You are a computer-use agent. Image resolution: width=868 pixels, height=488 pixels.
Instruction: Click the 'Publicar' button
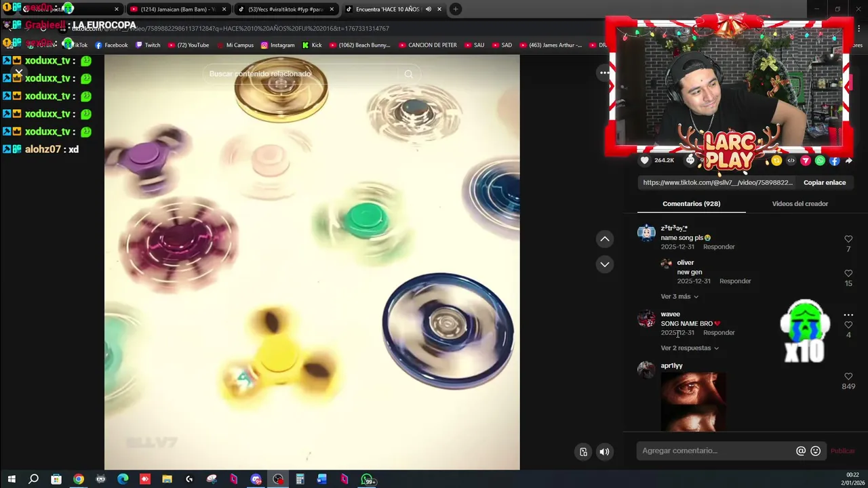tap(843, 451)
